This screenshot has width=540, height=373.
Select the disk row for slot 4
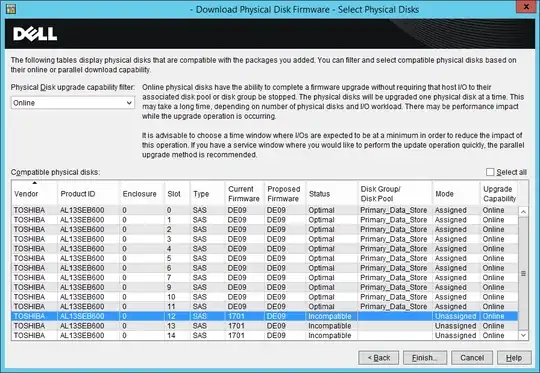(x=265, y=249)
